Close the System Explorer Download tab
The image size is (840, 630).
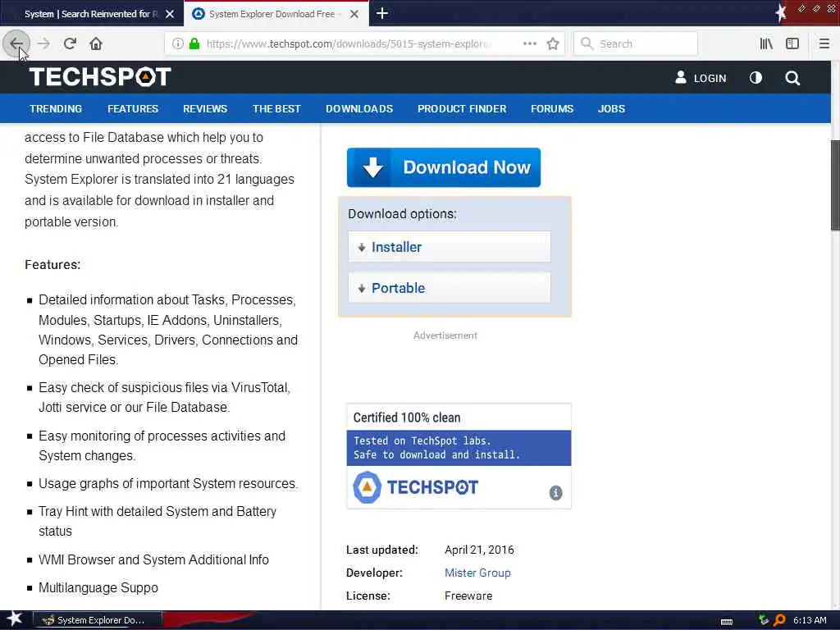[x=354, y=14]
